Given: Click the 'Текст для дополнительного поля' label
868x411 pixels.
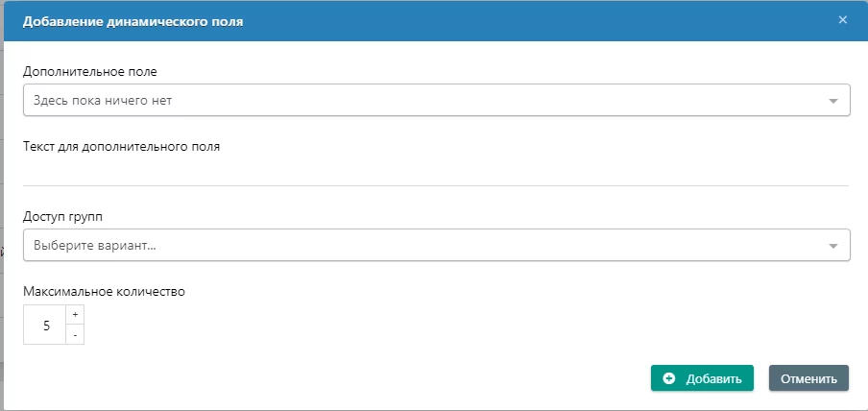Looking at the screenshot, I should (121, 147).
